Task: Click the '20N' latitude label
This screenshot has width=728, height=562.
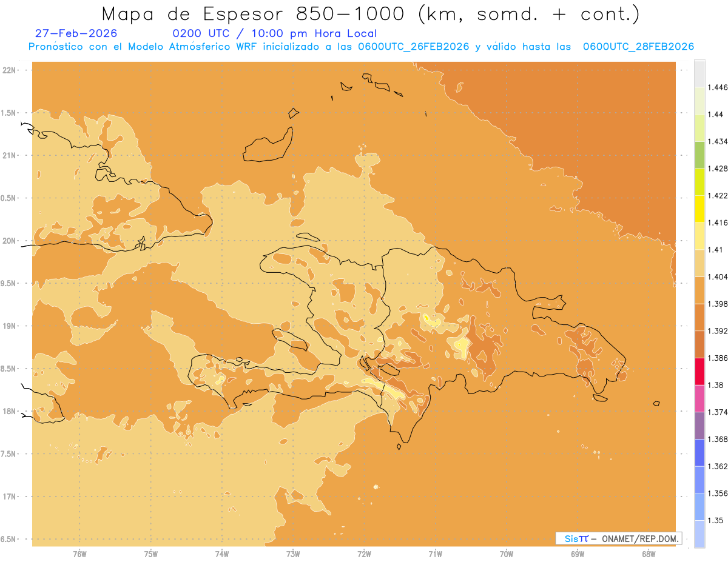Action: 10,241
